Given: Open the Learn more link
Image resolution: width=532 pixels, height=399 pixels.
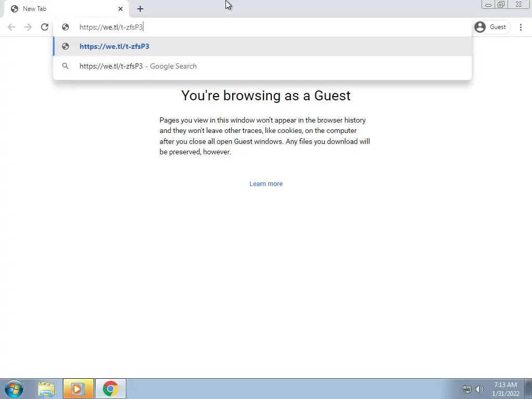Looking at the screenshot, I should [x=266, y=184].
